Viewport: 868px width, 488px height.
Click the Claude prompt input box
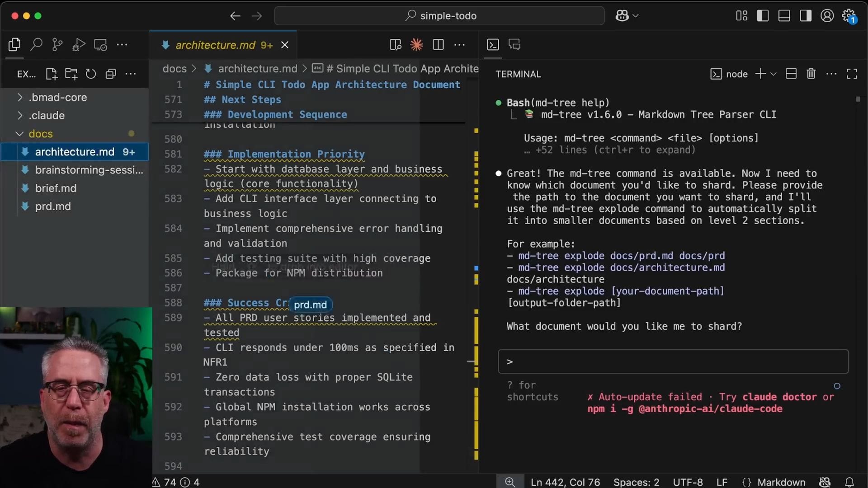(x=674, y=361)
